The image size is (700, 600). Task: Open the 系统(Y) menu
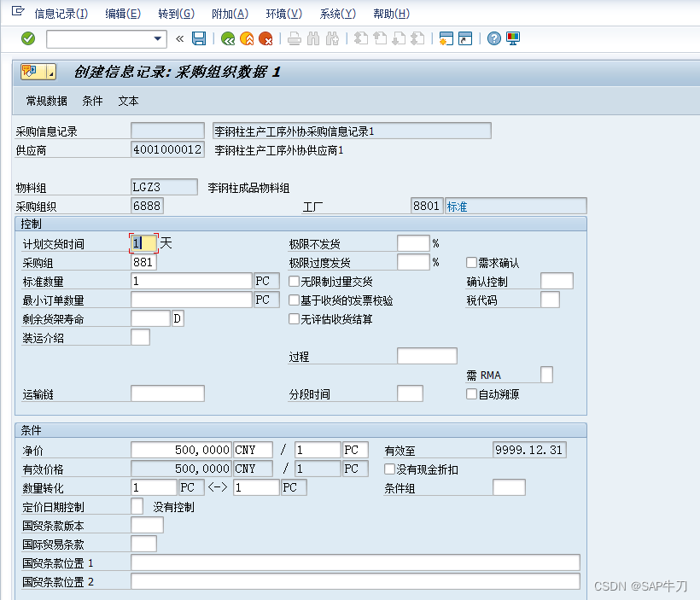[x=337, y=14]
